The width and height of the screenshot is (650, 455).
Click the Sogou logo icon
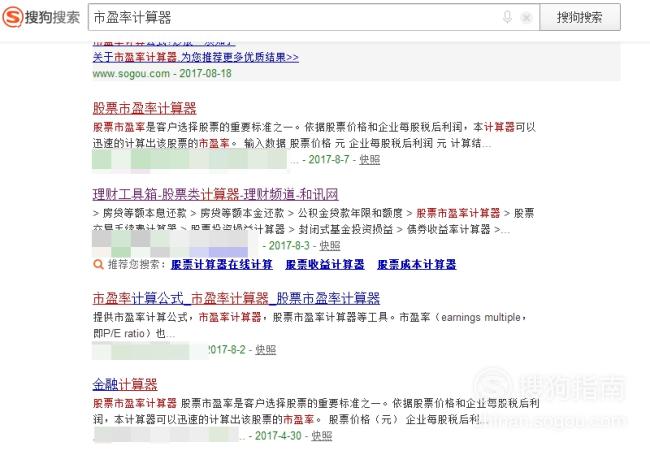pos(13,17)
